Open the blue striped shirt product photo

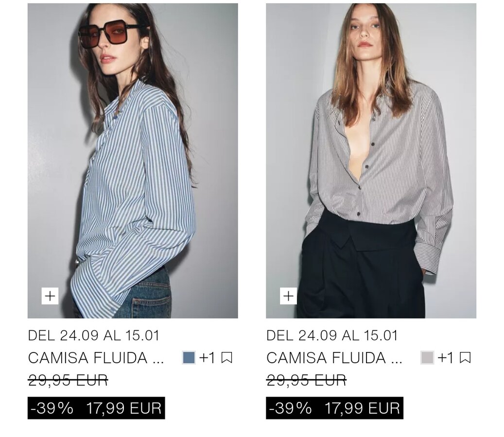point(133,161)
